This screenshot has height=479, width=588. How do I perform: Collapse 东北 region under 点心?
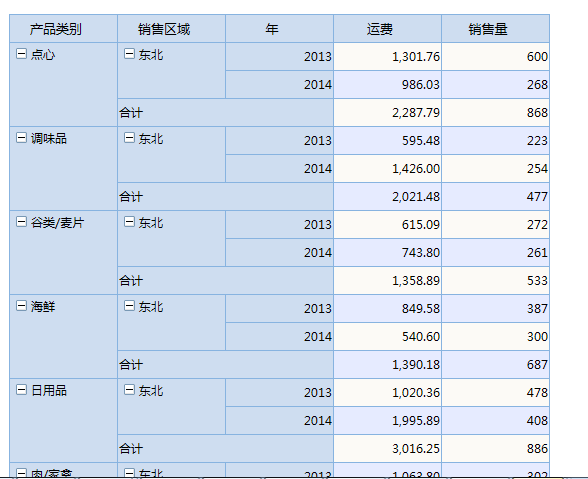129,54
